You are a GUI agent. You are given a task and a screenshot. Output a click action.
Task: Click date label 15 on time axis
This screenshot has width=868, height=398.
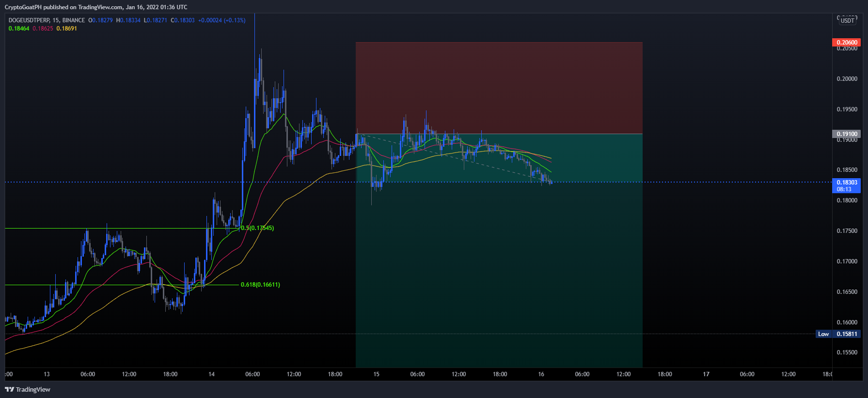376,374
